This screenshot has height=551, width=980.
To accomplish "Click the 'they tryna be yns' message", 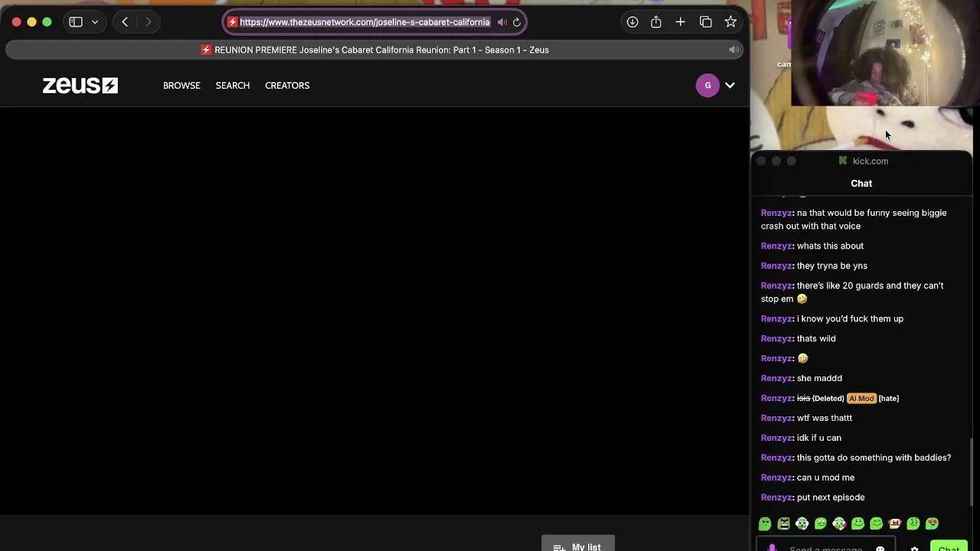I will tap(832, 266).
